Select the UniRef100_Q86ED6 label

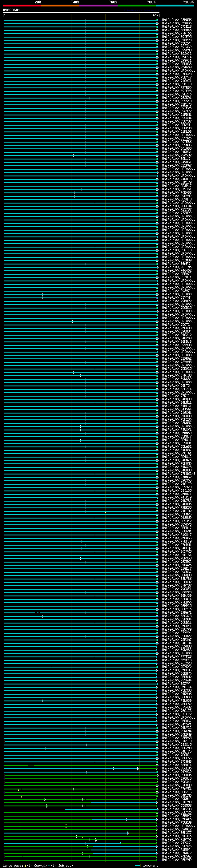(177, 768)
